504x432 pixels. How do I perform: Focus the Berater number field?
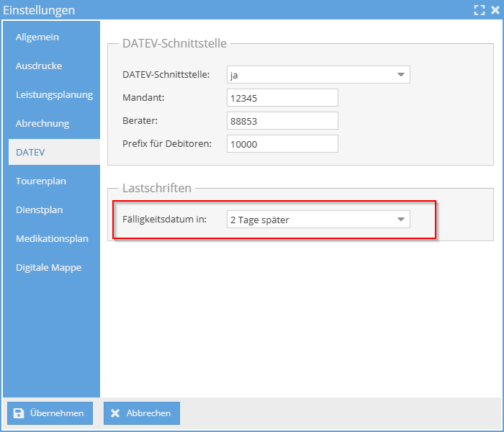282,121
